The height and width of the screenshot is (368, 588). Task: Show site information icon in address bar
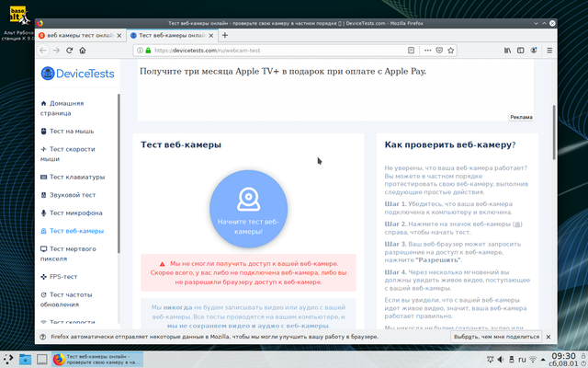(140, 51)
